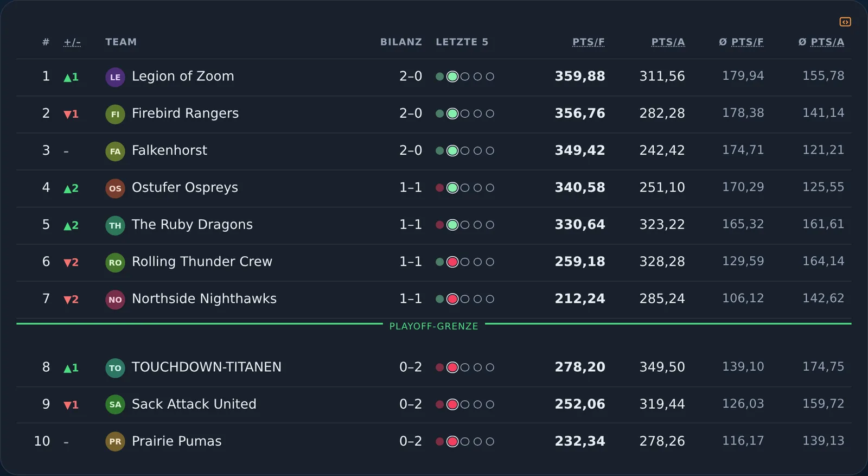The width and height of the screenshot is (868, 476).
Task: Open Prairie Pumas PR avatar
Action: (115, 441)
